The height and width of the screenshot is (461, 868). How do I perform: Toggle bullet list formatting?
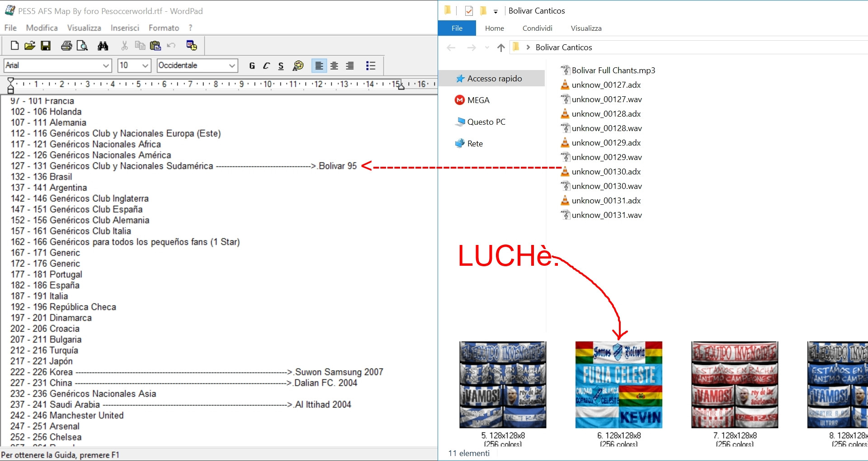(371, 66)
